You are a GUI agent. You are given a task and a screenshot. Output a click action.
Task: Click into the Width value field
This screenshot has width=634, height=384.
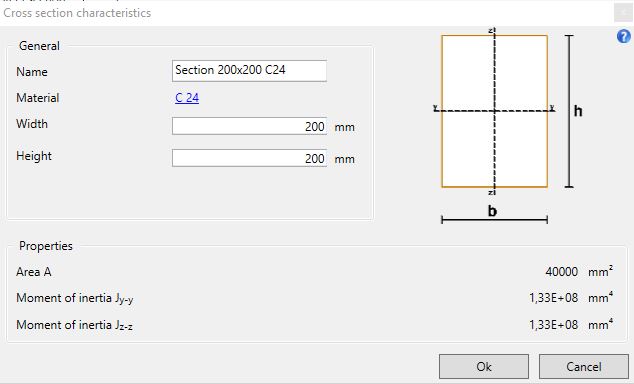pyautogui.click(x=249, y=126)
